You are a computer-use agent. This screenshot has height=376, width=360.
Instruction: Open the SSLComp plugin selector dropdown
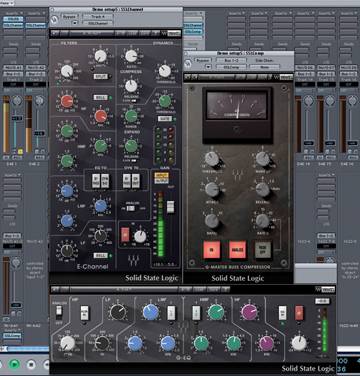coord(230,67)
